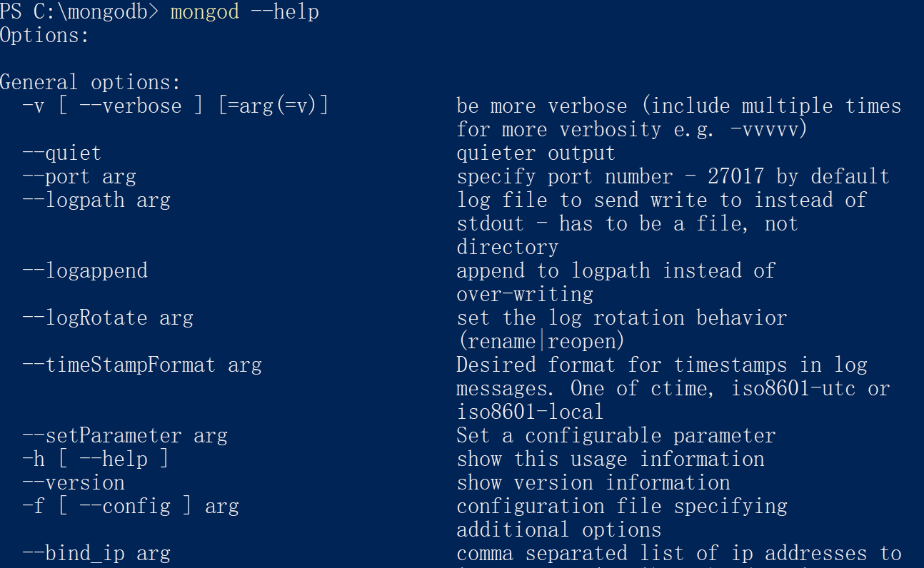Click the '--port arg' option
924x568 pixels.
coord(79,177)
